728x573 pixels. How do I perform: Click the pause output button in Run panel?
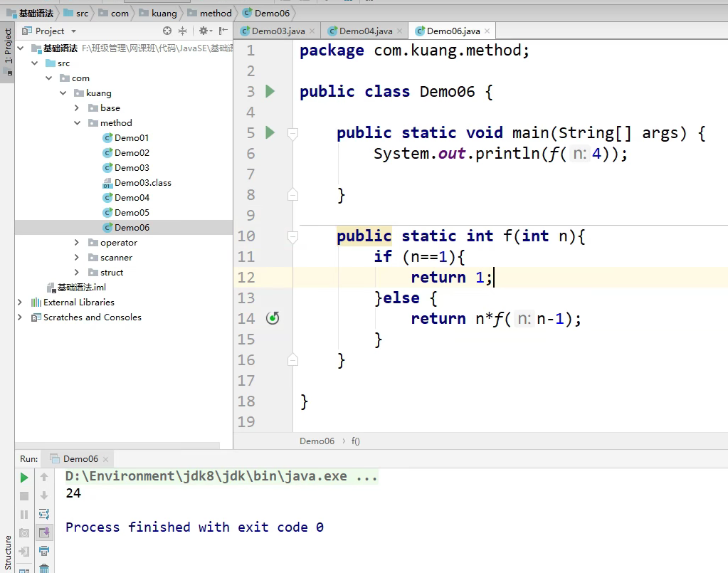(24, 515)
